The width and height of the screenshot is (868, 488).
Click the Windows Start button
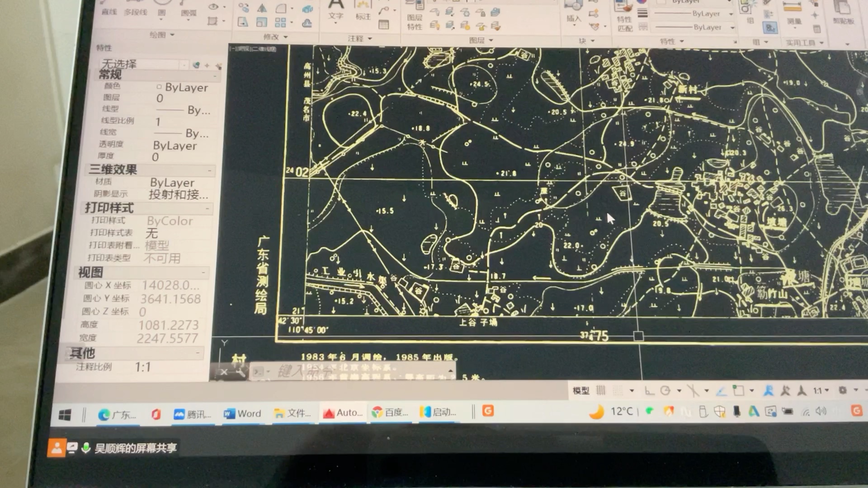coord(65,415)
